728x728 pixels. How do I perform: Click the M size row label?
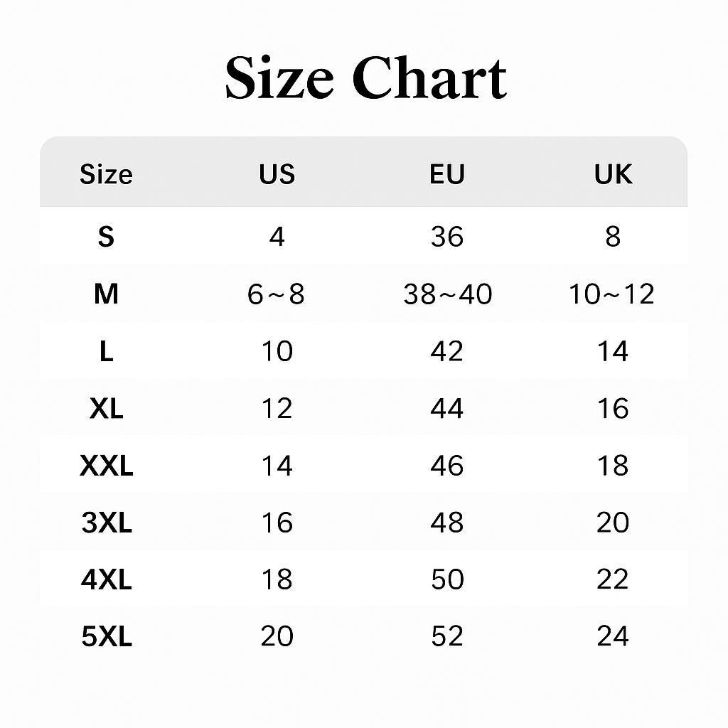pyautogui.click(x=106, y=294)
